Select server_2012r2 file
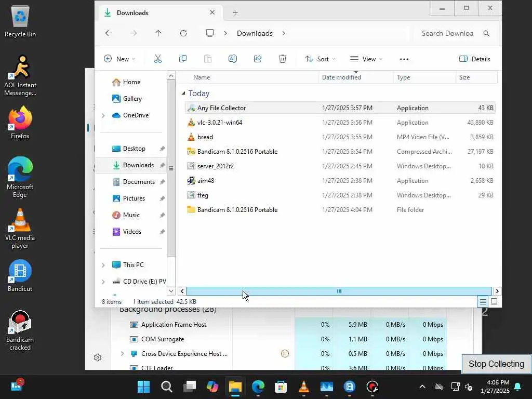532x399 pixels. click(x=340, y=166)
